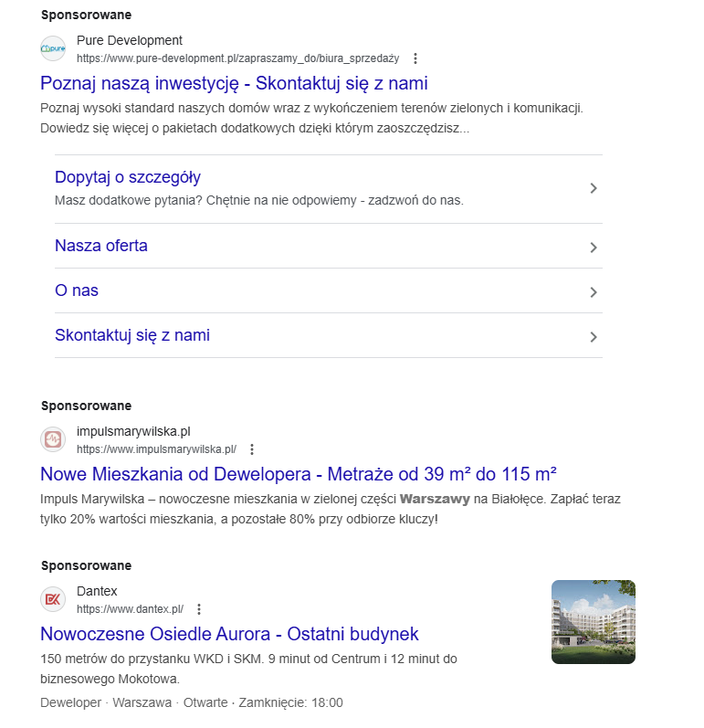Open Skontaktuj się z nami sitelink row
This screenshot has height=728, width=704.
click(x=329, y=335)
